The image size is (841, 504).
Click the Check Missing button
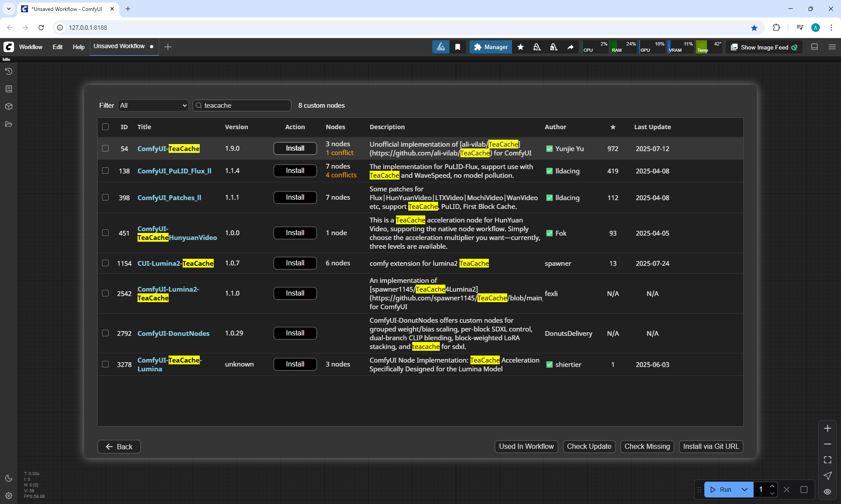pyautogui.click(x=647, y=446)
